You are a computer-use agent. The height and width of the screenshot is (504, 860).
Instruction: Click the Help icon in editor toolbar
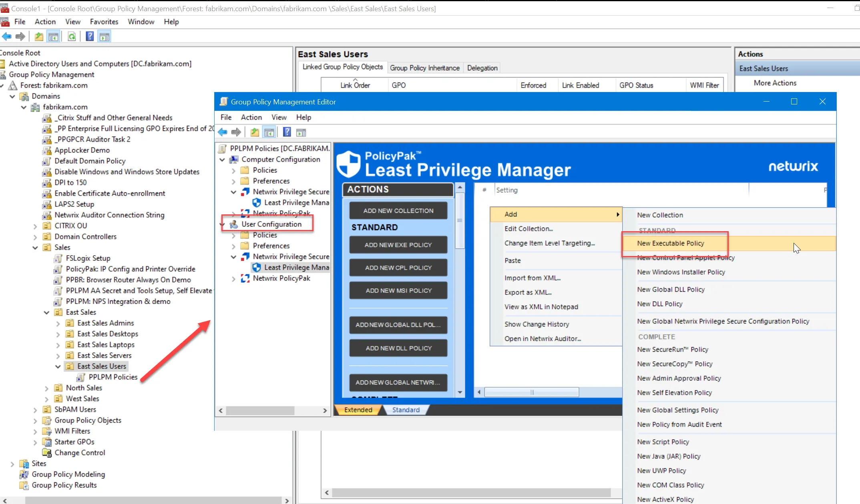click(287, 132)
